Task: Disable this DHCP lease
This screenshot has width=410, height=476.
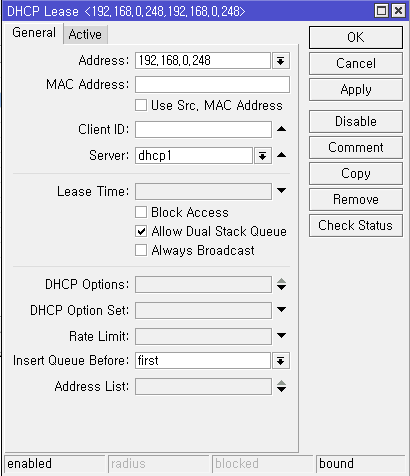Action: (x=356, y=121)
